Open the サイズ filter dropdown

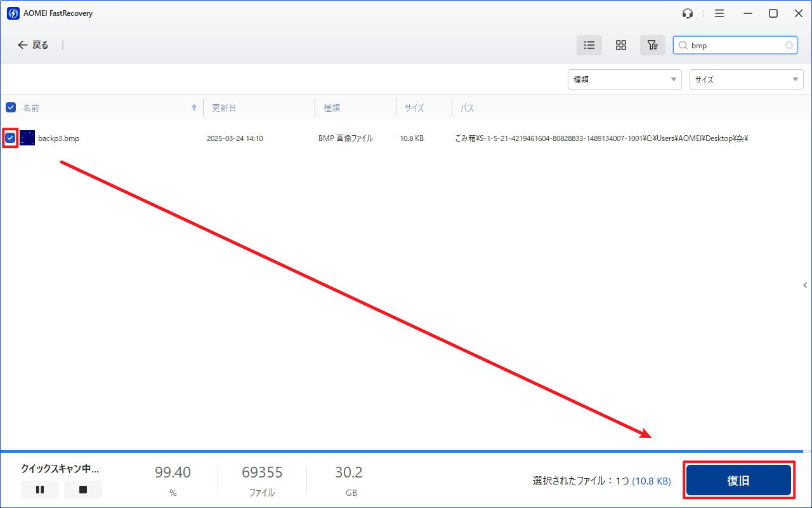(747, 79)
